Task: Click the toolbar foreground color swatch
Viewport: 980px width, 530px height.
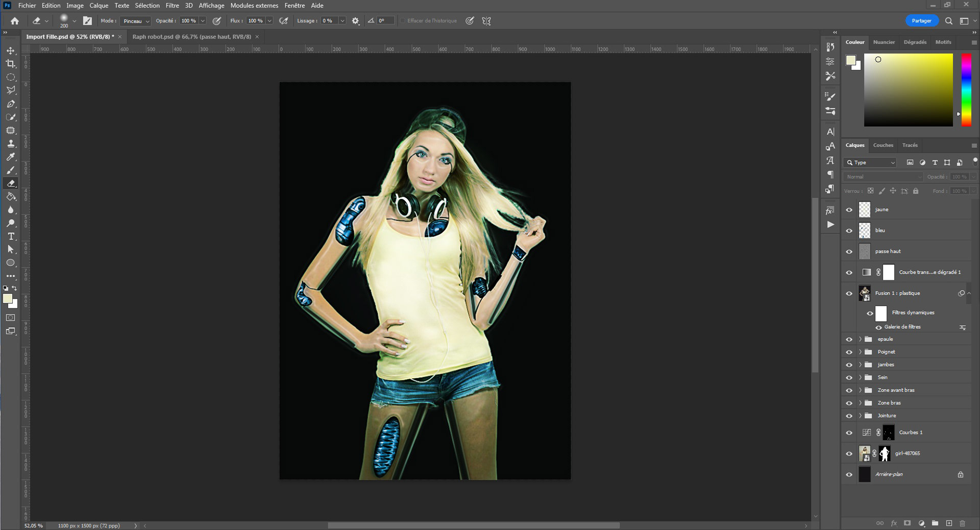Action: [x=8, y=299]
